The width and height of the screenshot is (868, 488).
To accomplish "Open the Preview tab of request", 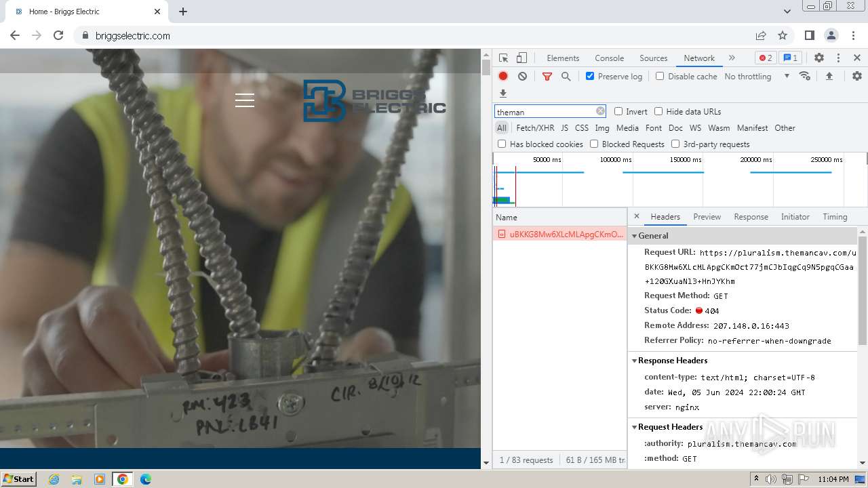I will (x=707, y=217).
